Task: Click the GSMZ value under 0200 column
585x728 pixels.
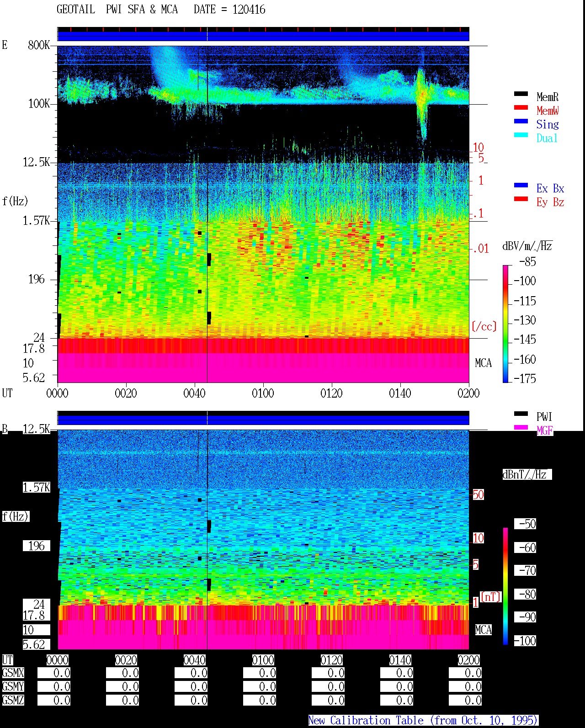Action: [x=465, y=700]
